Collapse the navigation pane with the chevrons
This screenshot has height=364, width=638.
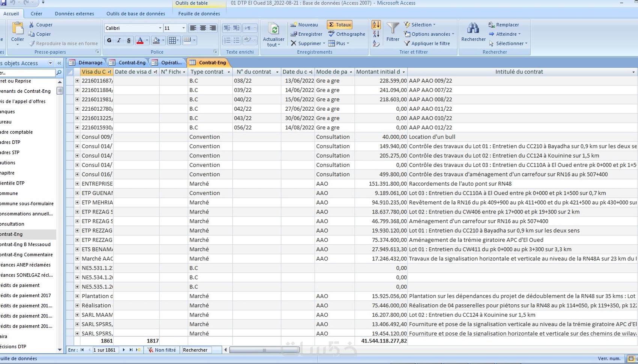tap(59, 63)
